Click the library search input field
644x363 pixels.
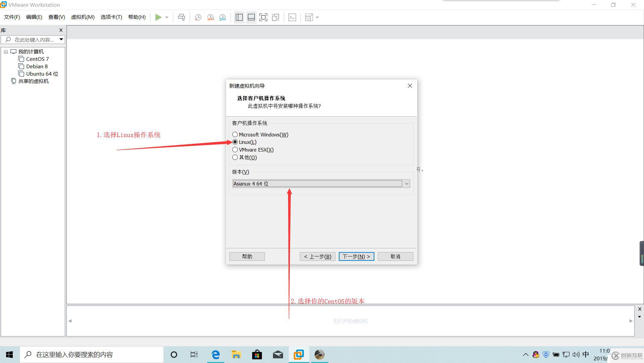click(x=30, y=40)
